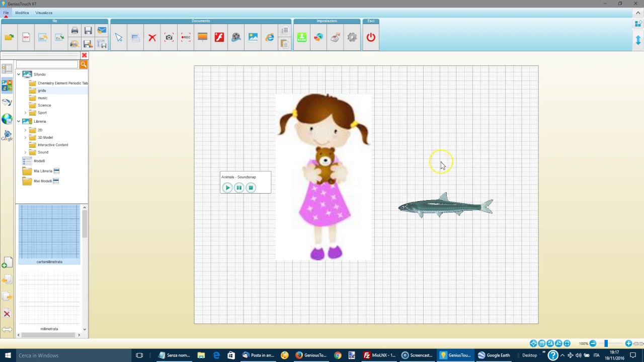644x362 pixels.
Task: Exit the application with red power icon
Action: pyautogui.click(x=371, y=37)
